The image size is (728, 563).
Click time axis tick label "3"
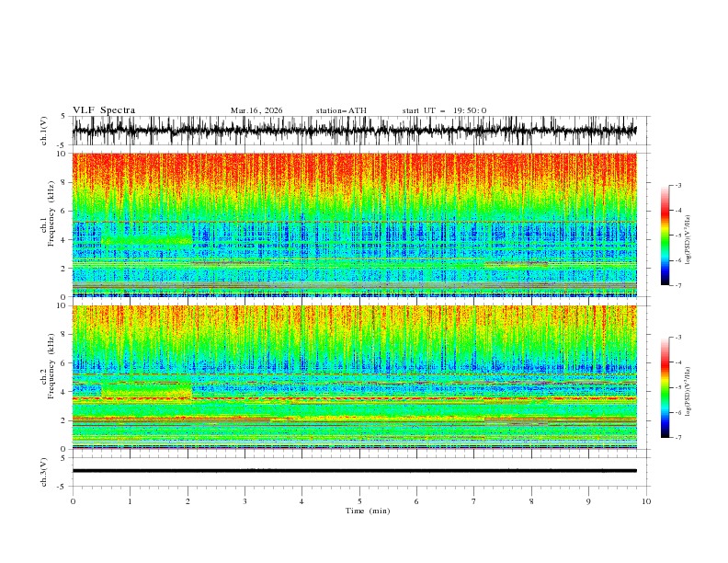[x=245, y=501]
